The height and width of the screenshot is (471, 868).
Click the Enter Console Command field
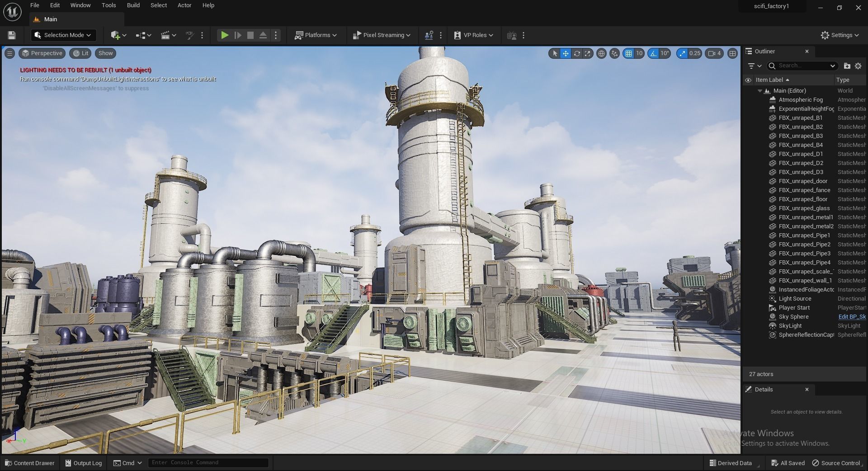[208, 463]
